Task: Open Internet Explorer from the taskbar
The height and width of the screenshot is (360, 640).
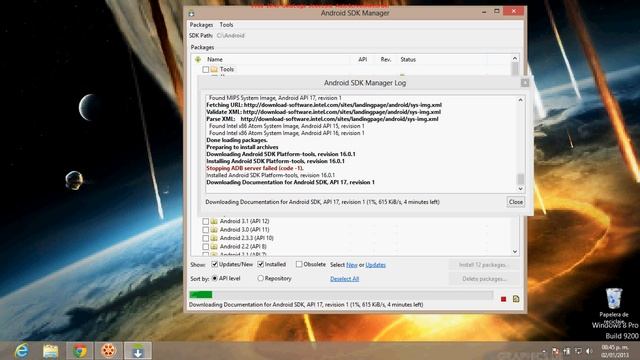Action: [x=22, y=351]
